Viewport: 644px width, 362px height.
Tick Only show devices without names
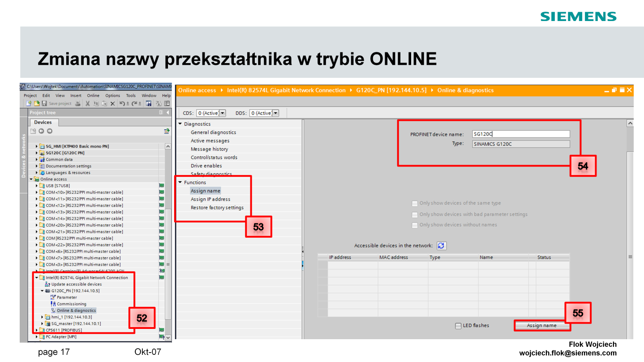[x=415, y=225]
